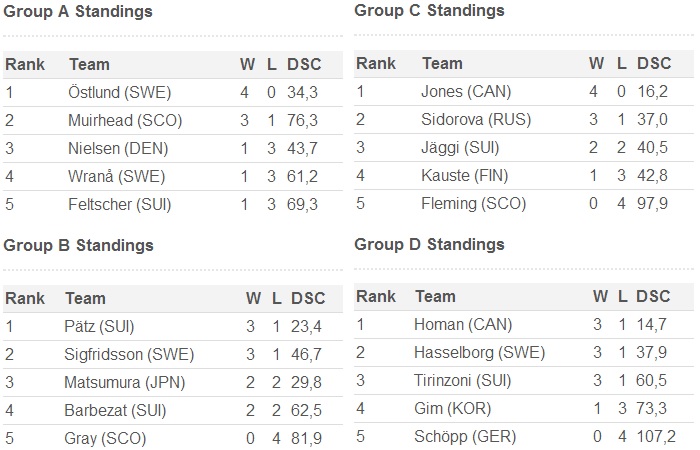The width and height of the screenshot is (700, 450).
Task: Click the W column header in Group D
Action: click(x=599, y=296)
